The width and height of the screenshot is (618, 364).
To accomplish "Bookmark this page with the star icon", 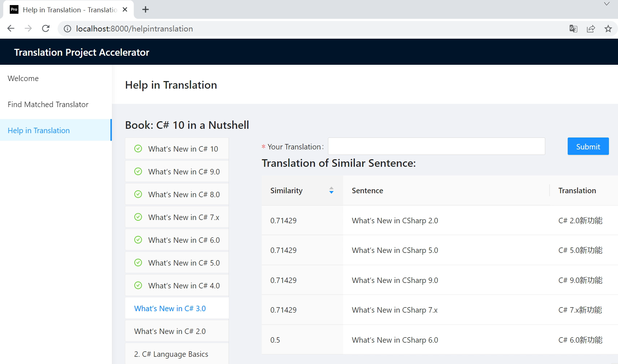I will (608, 29).
